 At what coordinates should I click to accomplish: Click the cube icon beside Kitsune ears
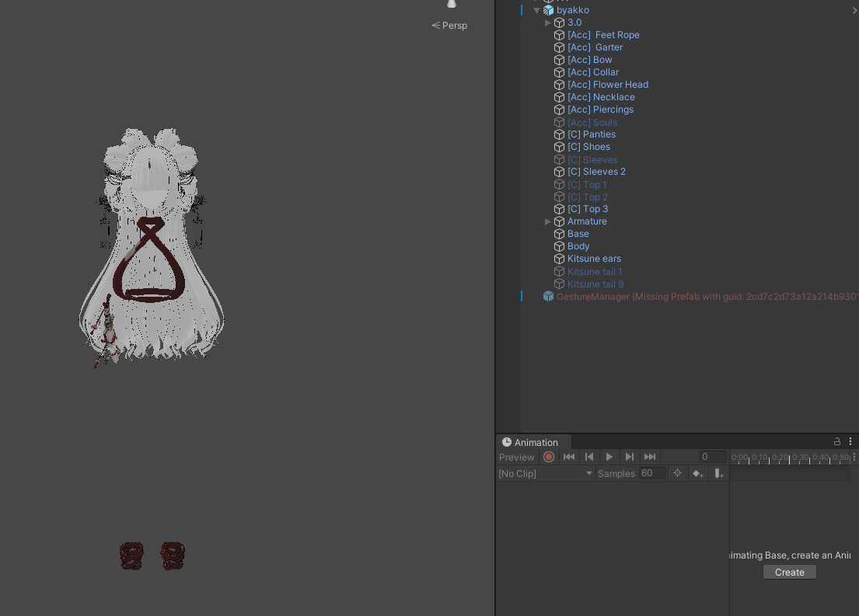pos(560,259)
